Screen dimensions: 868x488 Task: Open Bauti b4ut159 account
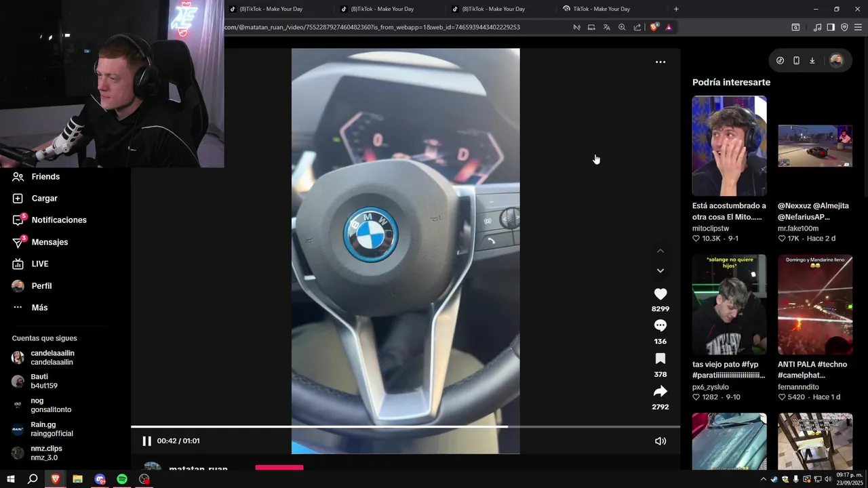[x=35, y=381]
